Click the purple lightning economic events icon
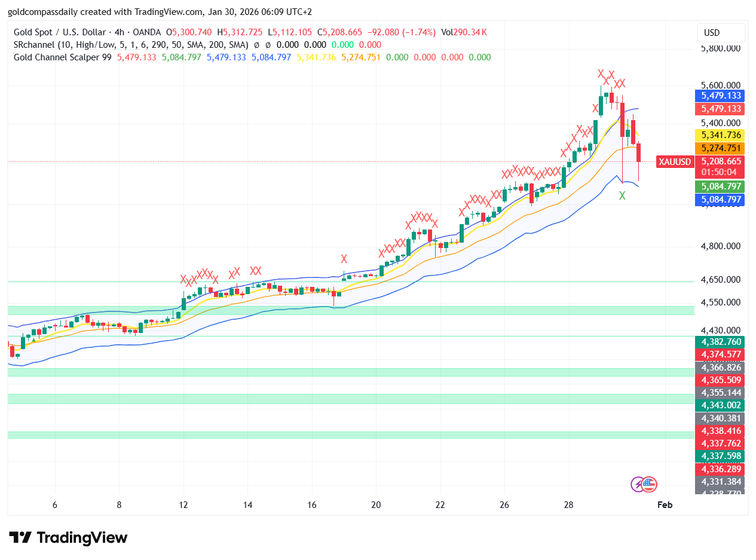The width and height of the screenshot is (756, 560). tap(637, 485)
